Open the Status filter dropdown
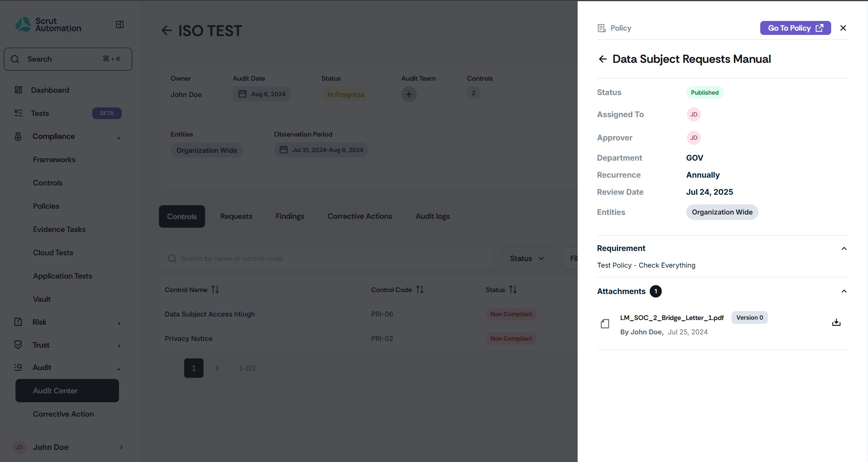This screenshot has width=868, height=462. pyautogui.click(x=528, y=258)
